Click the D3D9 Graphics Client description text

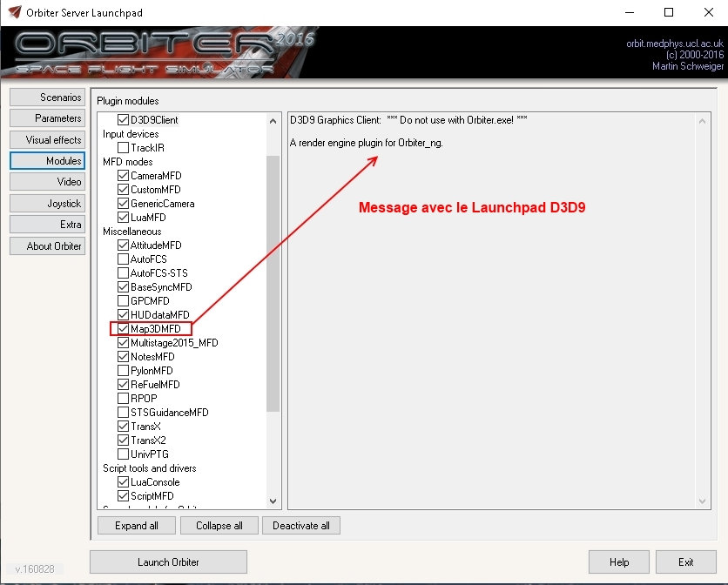coord(408,120)
